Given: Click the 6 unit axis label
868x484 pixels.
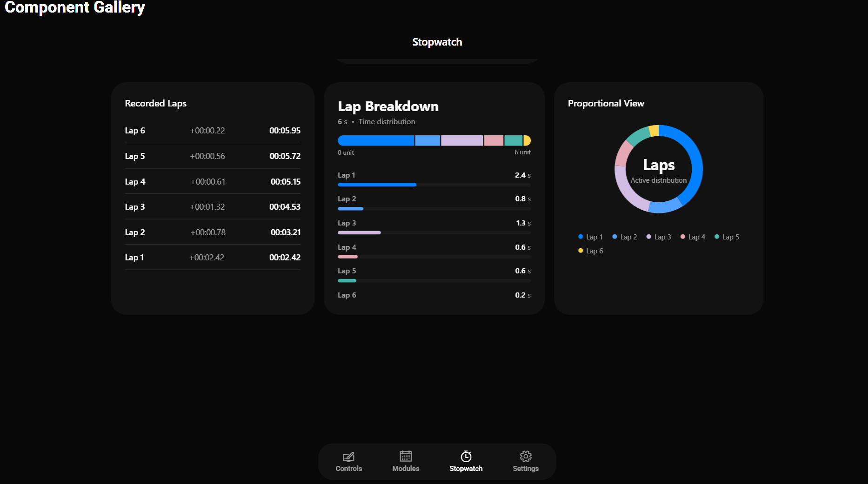Looking at the screenshot, I should 522,152.
